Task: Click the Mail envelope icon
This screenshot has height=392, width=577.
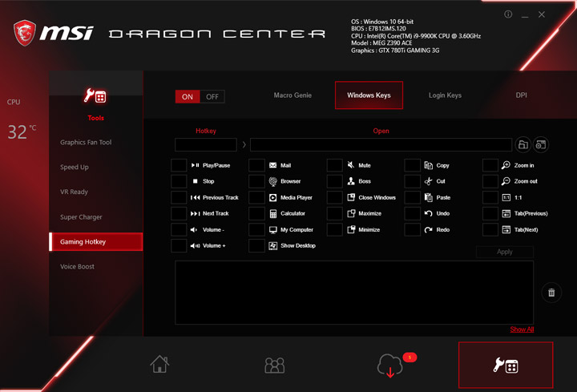Action: [272, 165]
